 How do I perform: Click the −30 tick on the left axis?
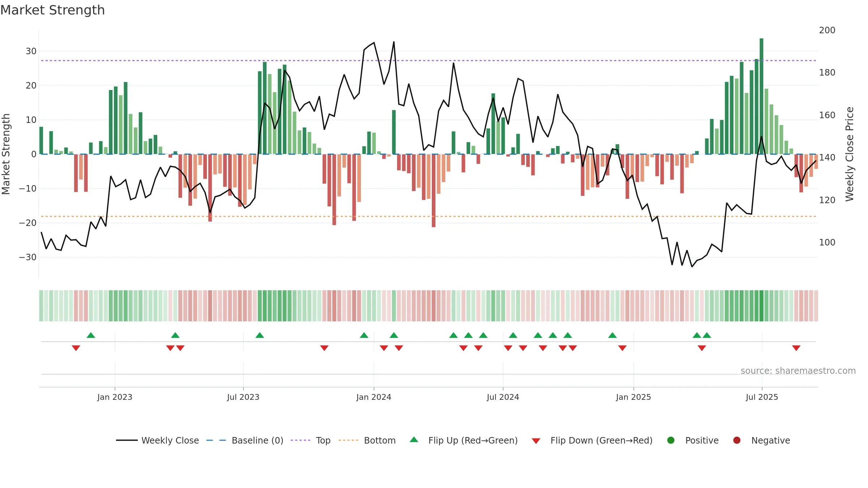(x=28, y=257)
